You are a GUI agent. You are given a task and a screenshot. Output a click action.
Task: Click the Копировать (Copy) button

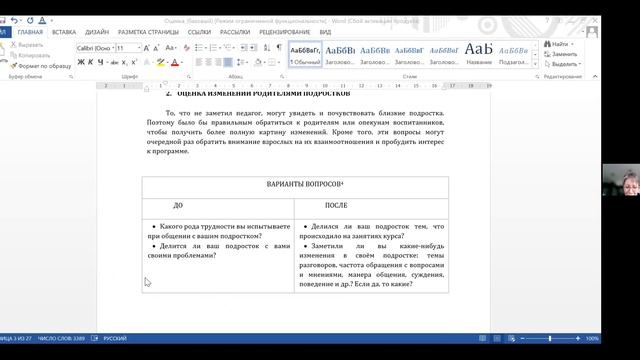point(30,55)
